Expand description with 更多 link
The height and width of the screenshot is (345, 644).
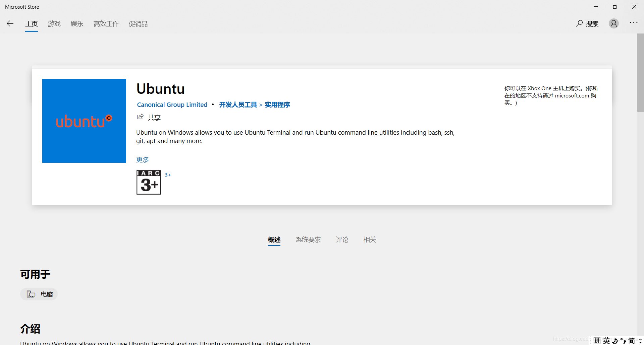(x=143, y=160)
